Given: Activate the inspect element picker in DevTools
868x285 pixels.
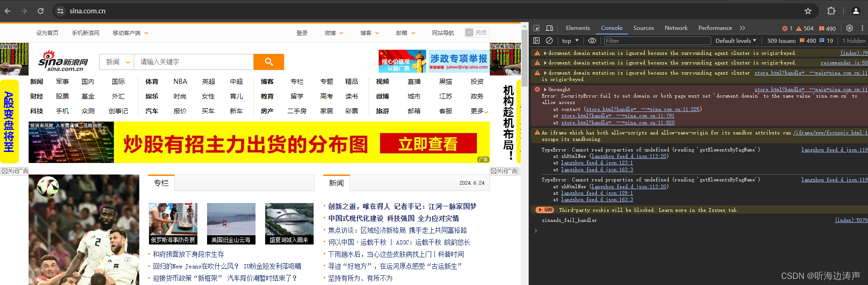Looking at the screenshot, I should coord(536,28).
